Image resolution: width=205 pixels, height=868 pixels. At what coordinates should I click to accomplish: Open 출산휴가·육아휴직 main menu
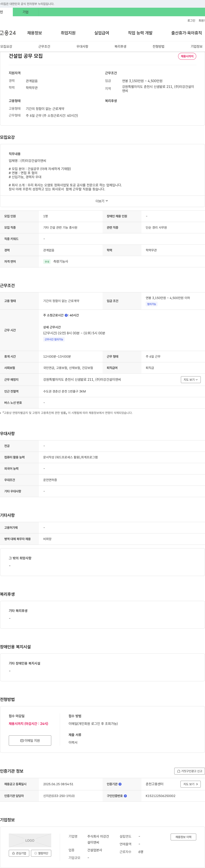(x=186, y=33)
